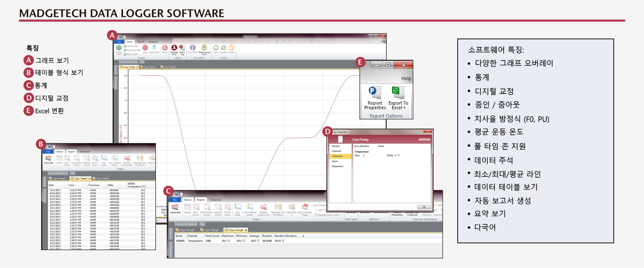Click Custom Start in window A
The width and height of the screenshot is (644, 268).
[119, 50]
